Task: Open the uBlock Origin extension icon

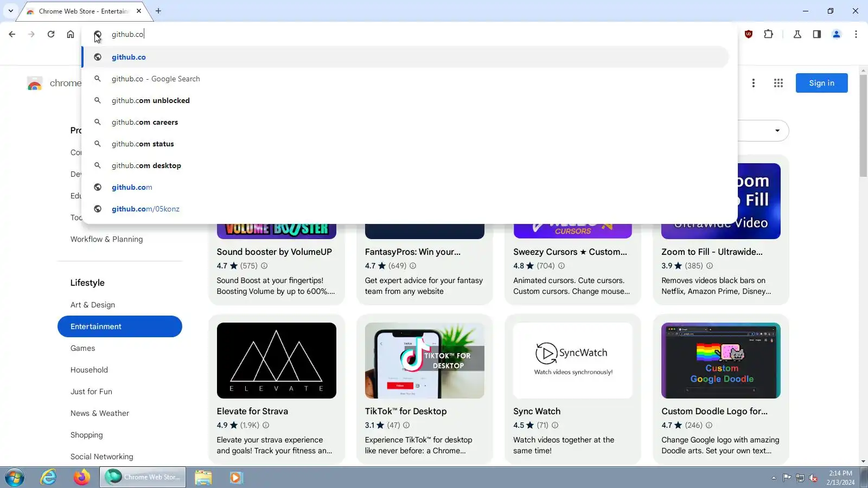Action: [x=749, y=34]
